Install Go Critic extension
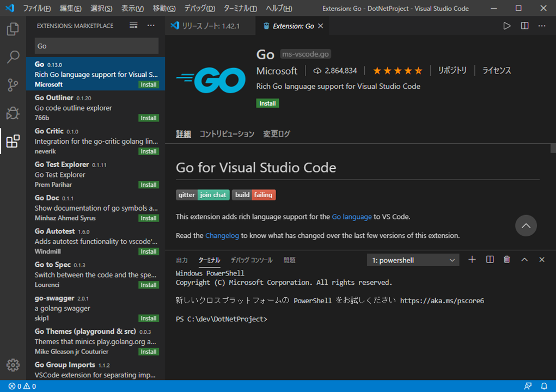This screenshot has height=392, width=556. tap(149, 151)
